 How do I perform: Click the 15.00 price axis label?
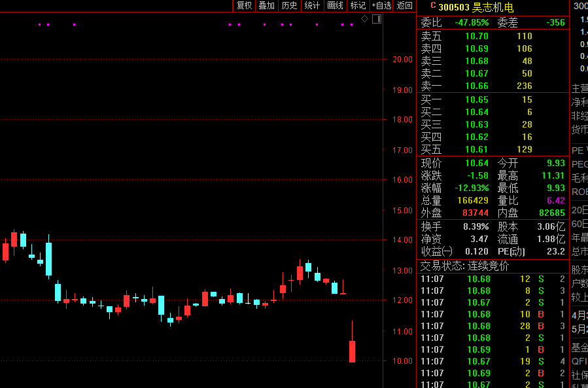point(402,210)
